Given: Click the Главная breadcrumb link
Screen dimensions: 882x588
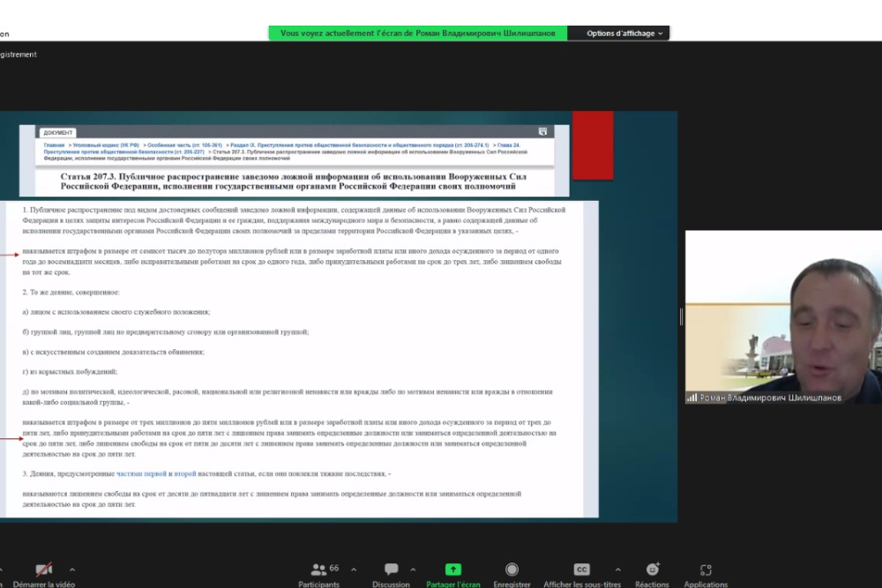Looking at the screenshot, I should click(x=54, y=145).
